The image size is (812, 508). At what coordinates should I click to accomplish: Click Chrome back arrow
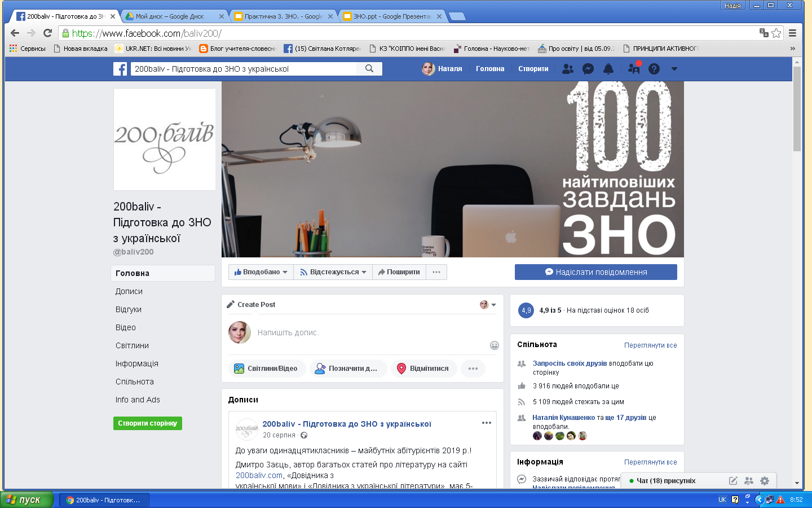[15, 33]
